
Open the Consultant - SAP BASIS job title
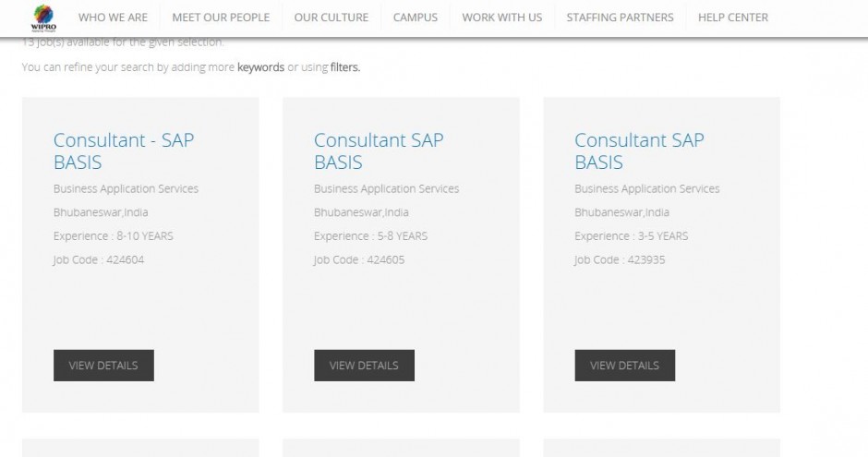[124, 151]
